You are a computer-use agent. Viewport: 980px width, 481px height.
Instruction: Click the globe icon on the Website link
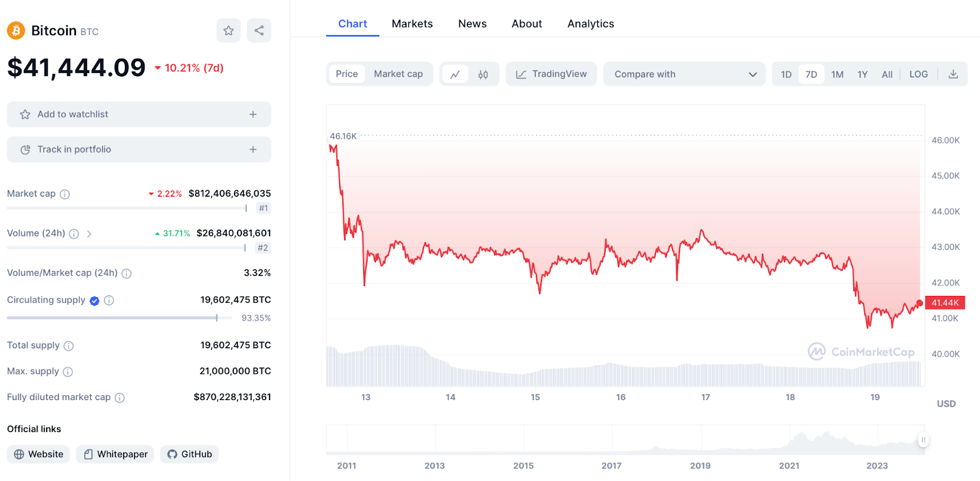(x=19, y=454)
